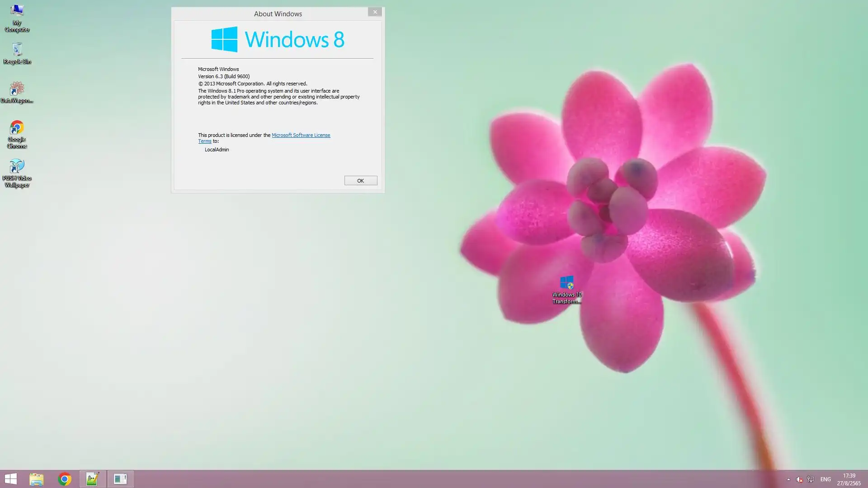
Task: Open the Microsoft Software License Terms link
Action: pyautogui.click(x=301, y=135)
